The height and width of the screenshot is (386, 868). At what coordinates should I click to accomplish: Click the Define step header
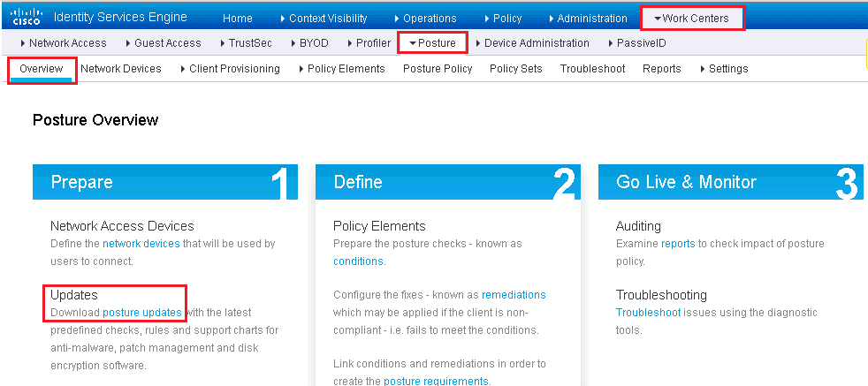[x=448, y=182]
